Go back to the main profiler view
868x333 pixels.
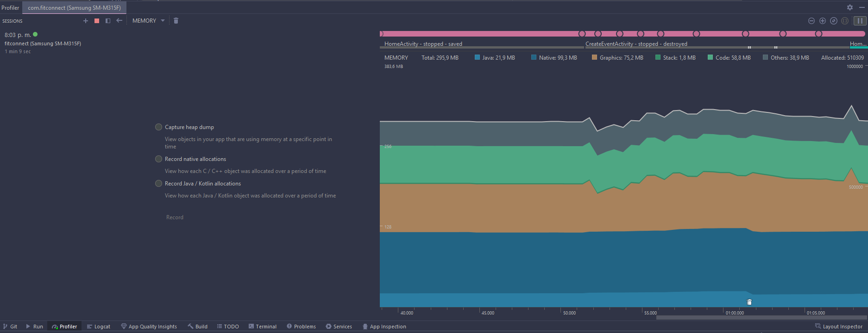(120, 20)
